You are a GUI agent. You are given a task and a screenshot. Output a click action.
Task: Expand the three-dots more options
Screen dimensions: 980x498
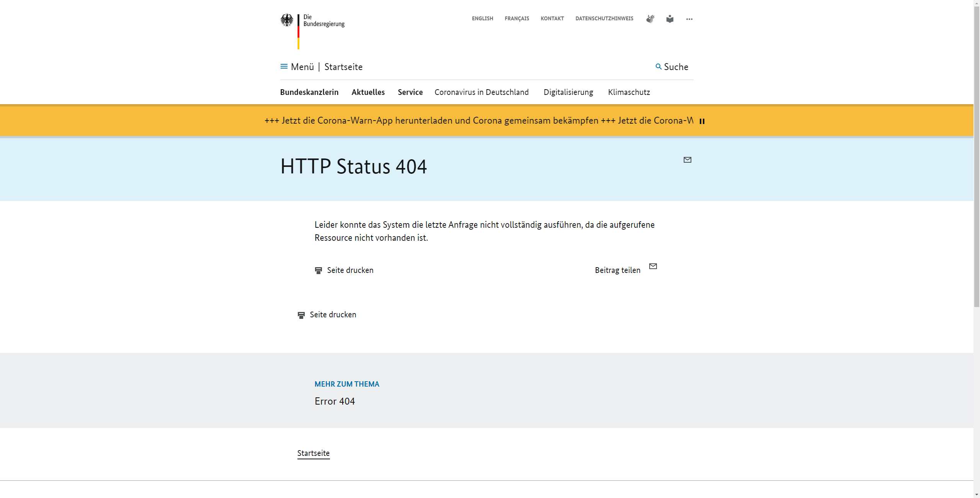point(689,19)
